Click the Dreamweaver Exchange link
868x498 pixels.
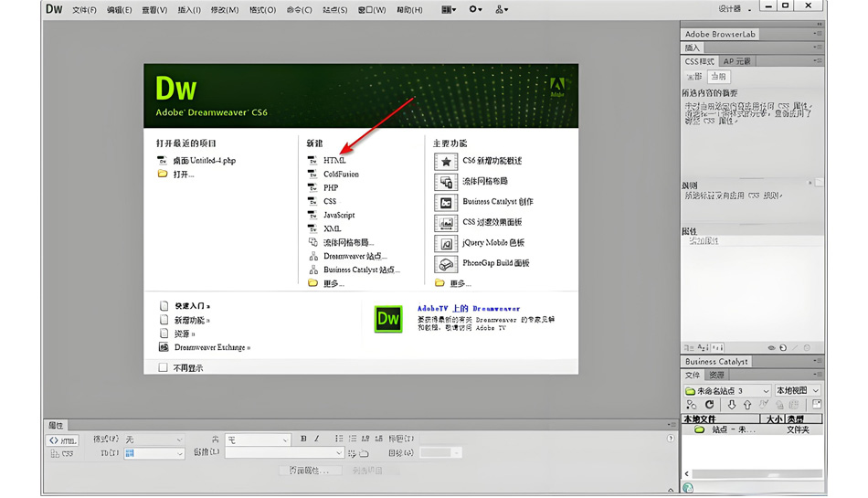click(x=212, y=347)
